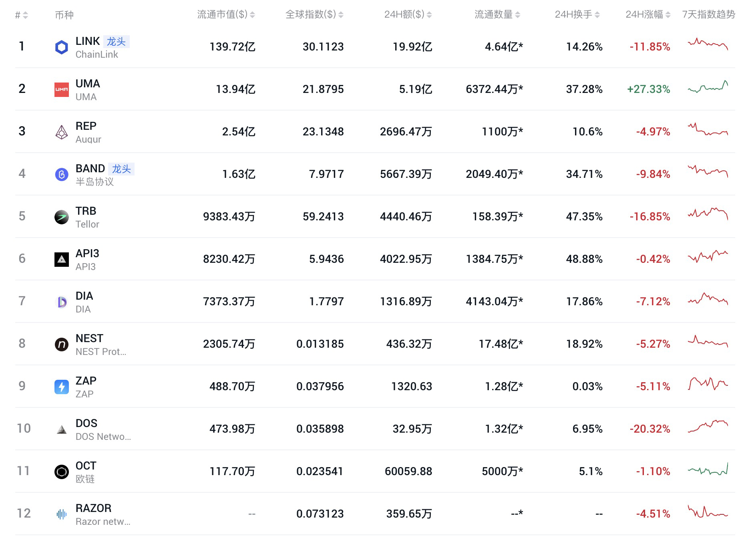
Task: View OCT green 7-day trend sparkline
Action: pos(708,469)
